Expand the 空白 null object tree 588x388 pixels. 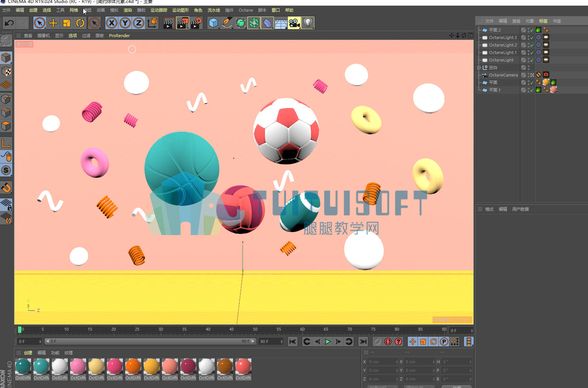(479, 67)
